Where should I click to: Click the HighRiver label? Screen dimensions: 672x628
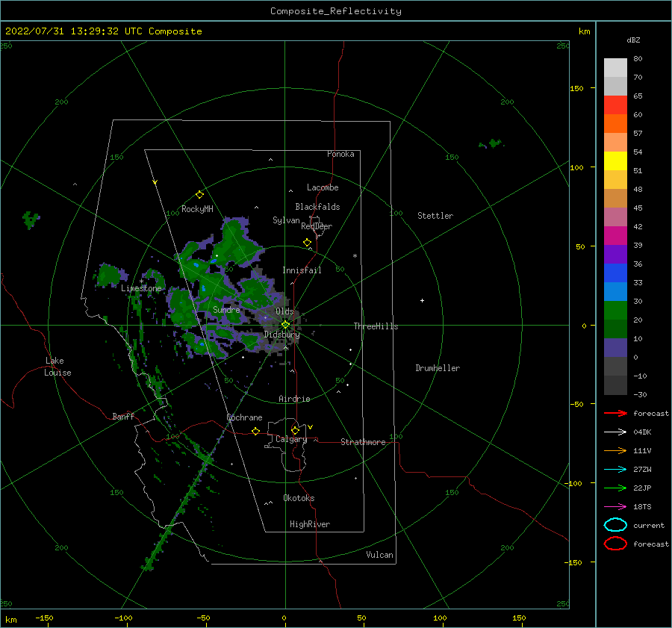[310, 524]
